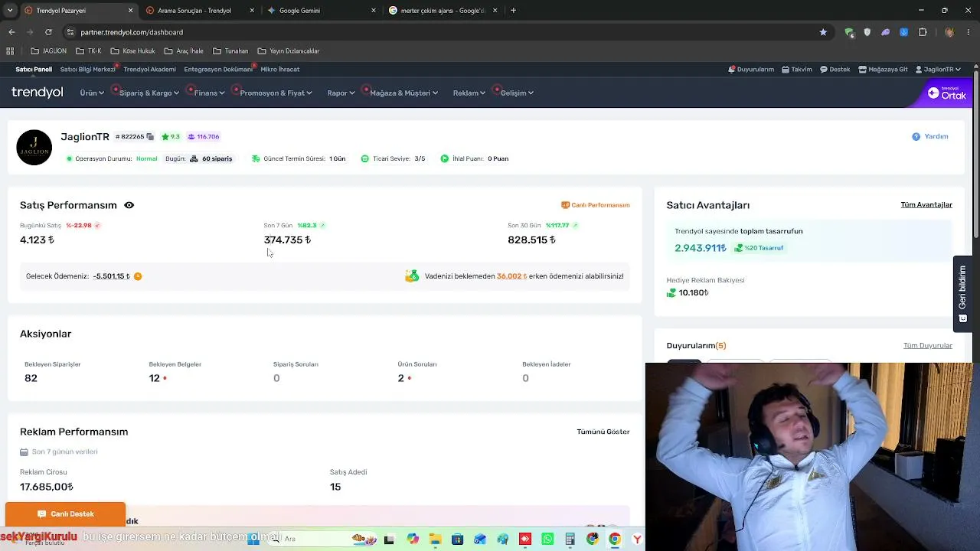This screenshot has height=551, width=980.
Task: Open Destek support in top bar
Action: (x=835, y=70)
